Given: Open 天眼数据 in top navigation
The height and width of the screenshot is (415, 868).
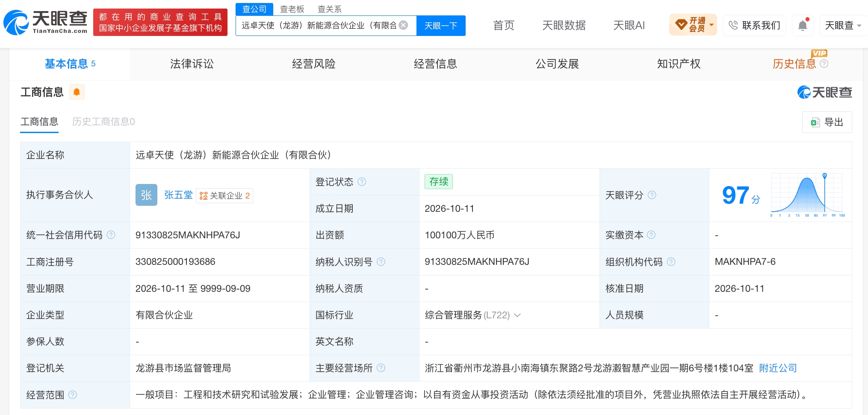Looking at the screenshot, I should coord(564,26).
